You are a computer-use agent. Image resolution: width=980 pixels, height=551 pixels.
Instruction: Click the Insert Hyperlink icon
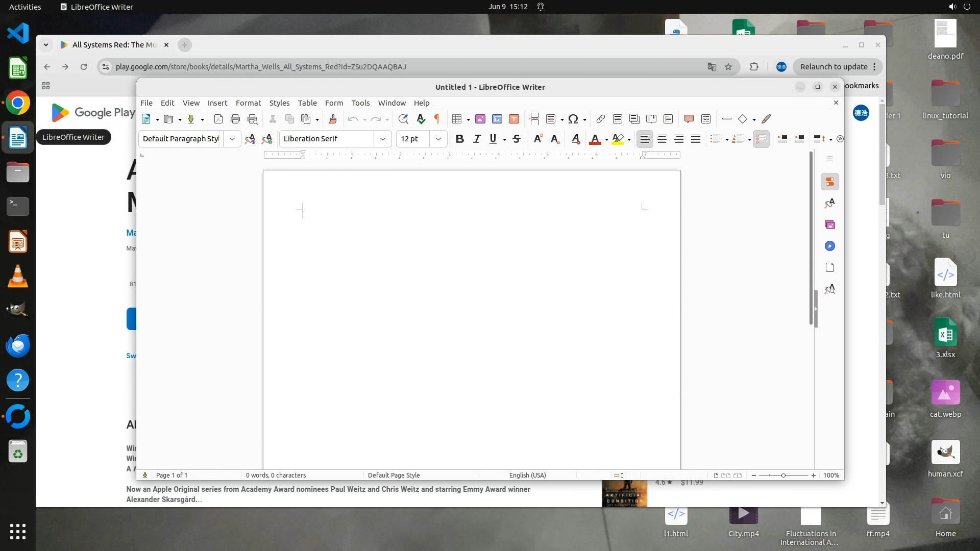[x=600, y=119]
